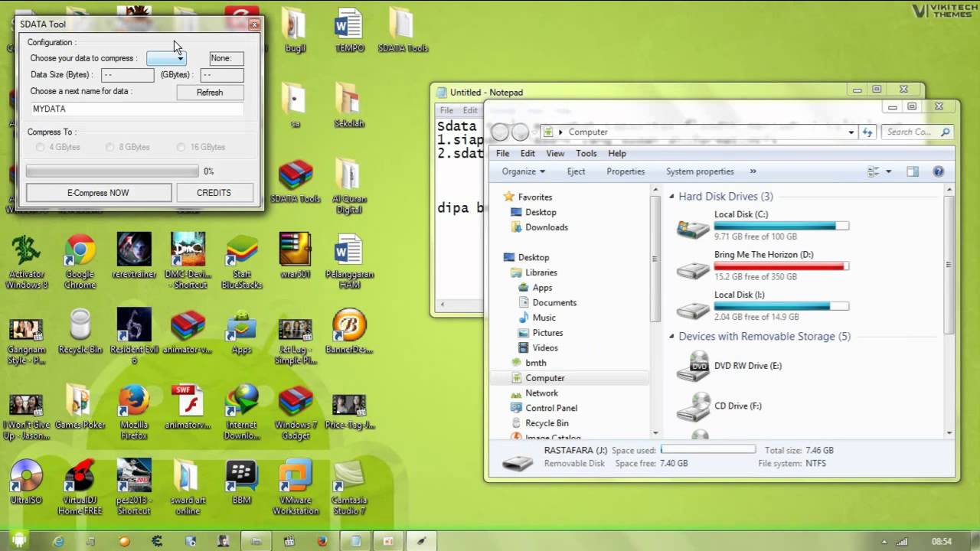Open the data-to-compress dropdown in SDATA Tool

click(166, 58)
